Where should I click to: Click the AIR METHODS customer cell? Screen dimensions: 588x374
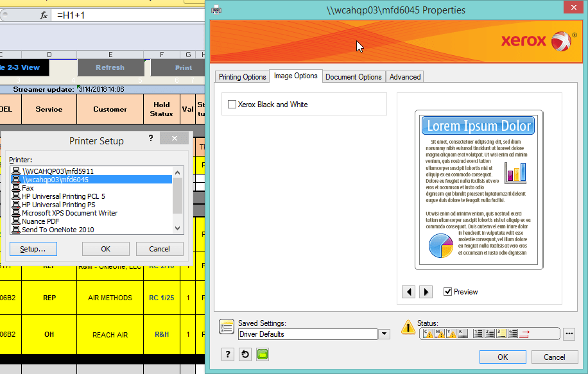[110, 298]
